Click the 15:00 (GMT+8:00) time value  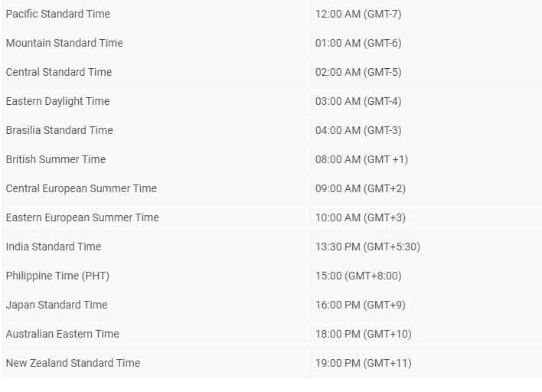tap(358, 276)
